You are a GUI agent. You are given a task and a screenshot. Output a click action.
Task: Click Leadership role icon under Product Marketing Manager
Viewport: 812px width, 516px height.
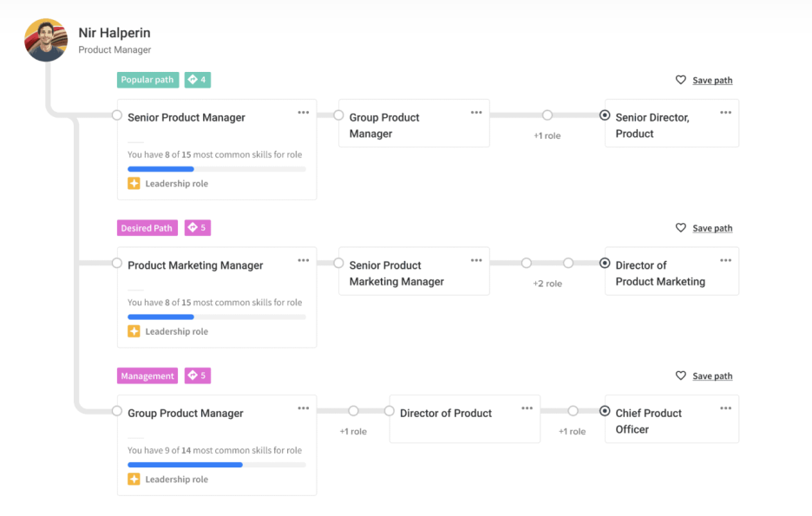point(134,331)
